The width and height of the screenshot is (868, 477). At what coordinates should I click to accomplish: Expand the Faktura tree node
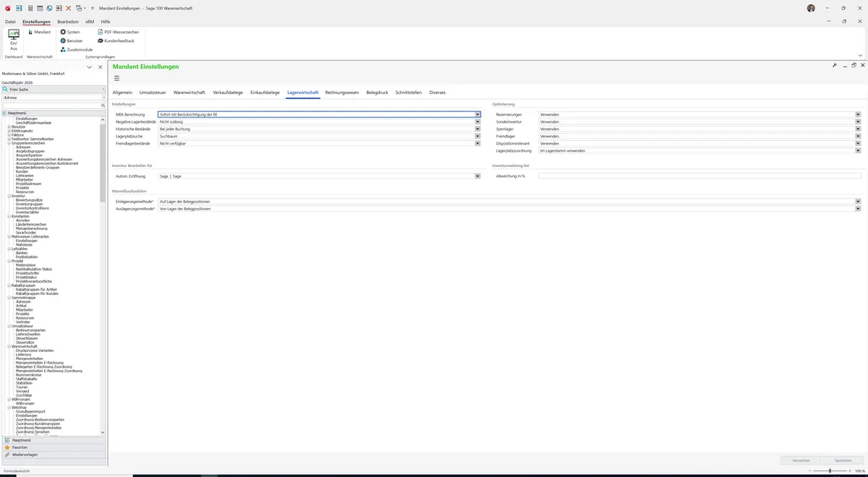click(9, 134)
